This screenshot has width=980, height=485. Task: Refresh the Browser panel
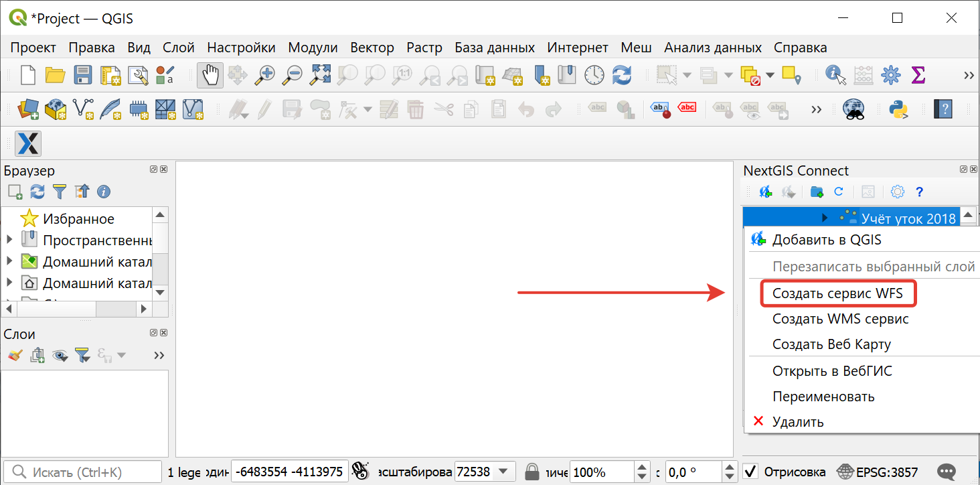(37, 192)
